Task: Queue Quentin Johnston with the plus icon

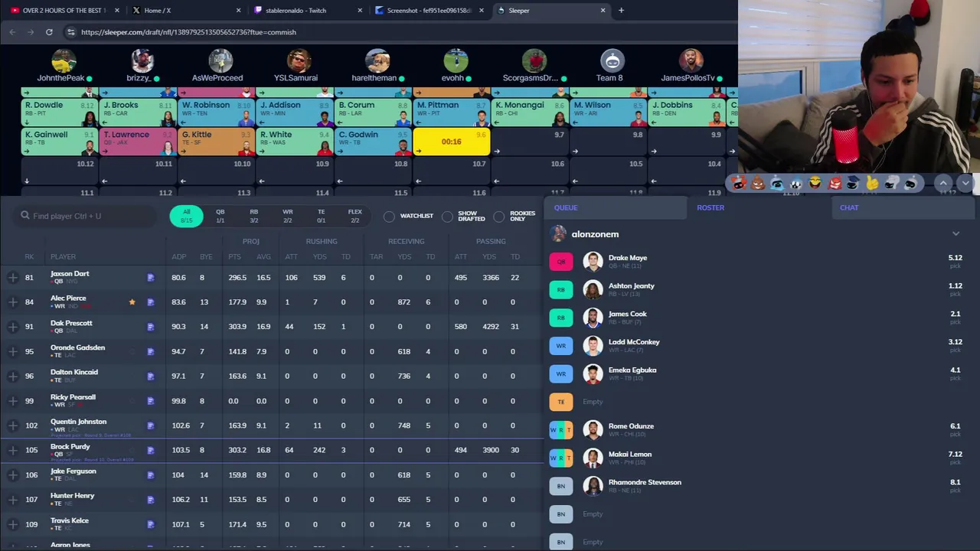Action: pos(13,425)
